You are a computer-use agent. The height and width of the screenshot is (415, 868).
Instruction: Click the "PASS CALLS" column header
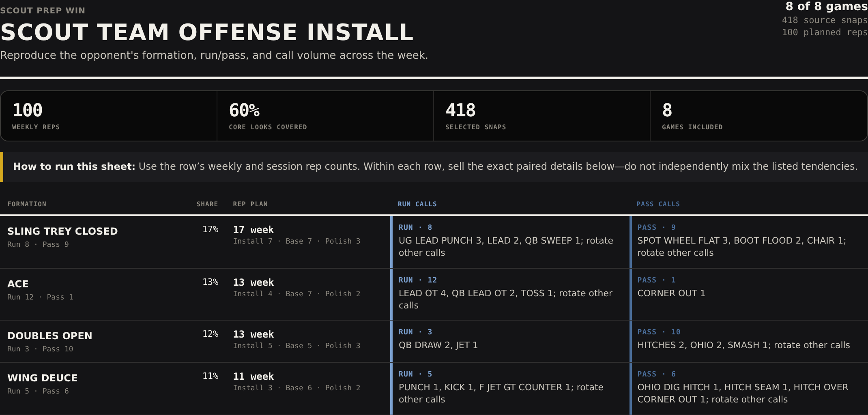[658, 204]
